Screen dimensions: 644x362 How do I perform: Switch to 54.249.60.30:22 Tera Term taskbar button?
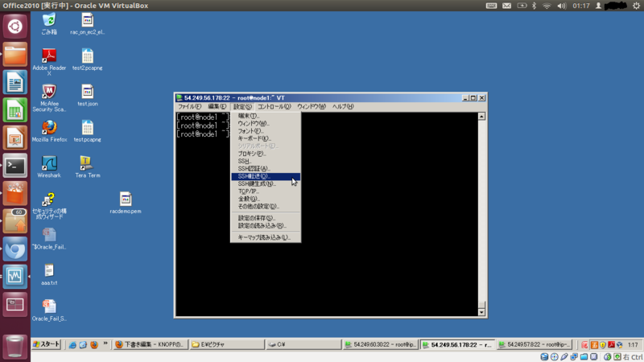click(381, 345)
